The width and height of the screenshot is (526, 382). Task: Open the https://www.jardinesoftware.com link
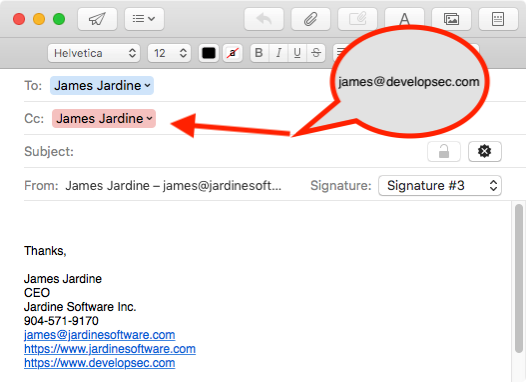click(110, 349)
